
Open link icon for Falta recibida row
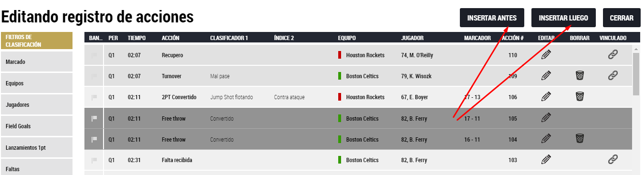613,160
